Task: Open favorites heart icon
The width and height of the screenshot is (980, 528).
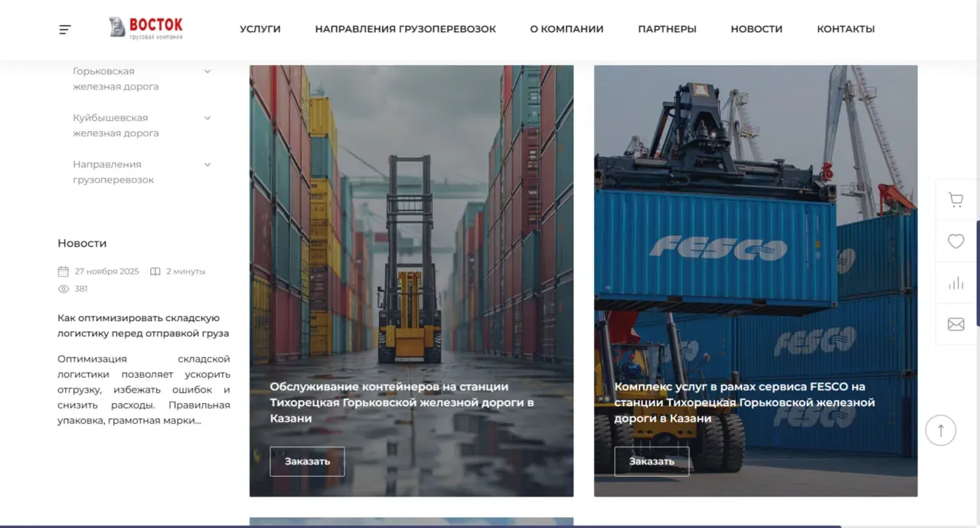Action: (x=955, y=241)
